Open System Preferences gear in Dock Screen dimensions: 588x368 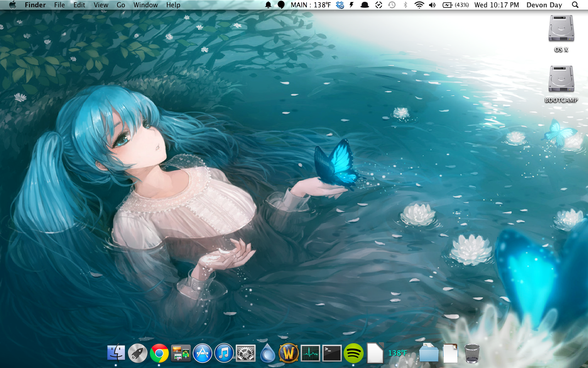click(x=245, y=353)
